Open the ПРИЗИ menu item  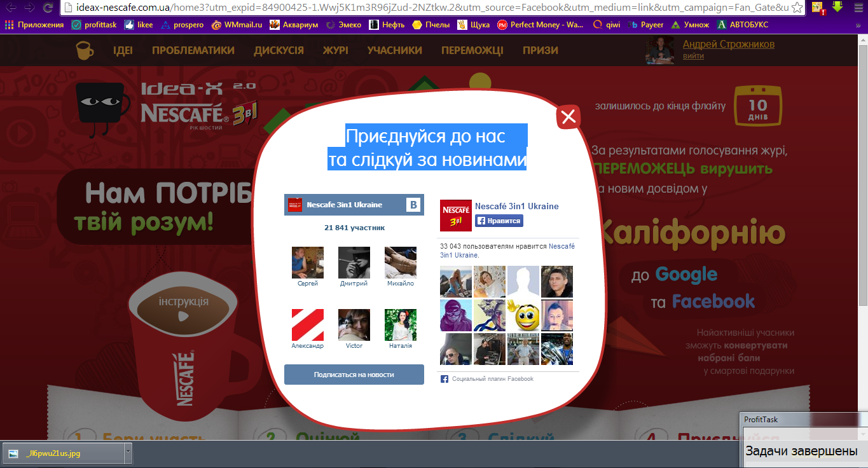(541, 50)
